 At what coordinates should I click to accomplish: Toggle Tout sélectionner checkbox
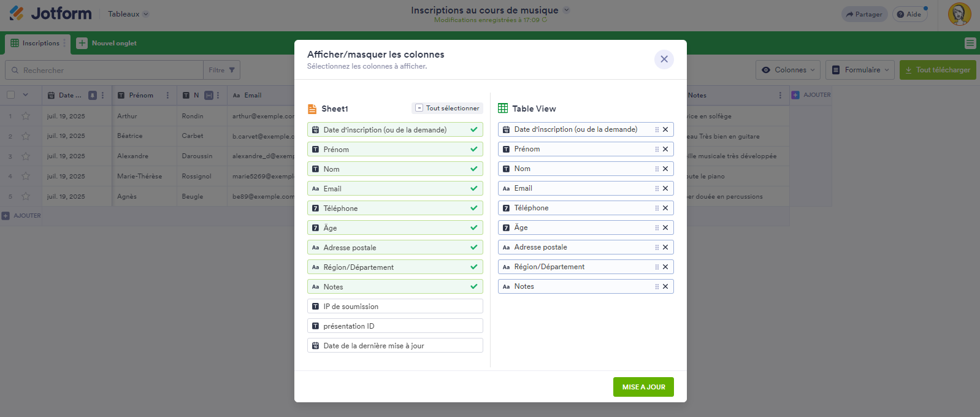(x=419, y=108)
